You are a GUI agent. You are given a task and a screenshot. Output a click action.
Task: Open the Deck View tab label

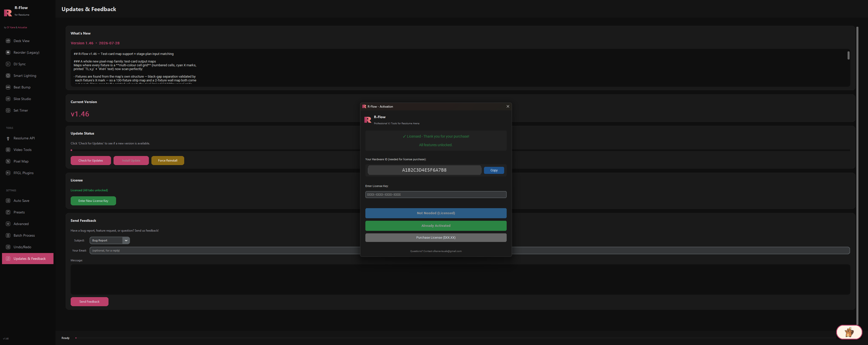click(21, 41)
